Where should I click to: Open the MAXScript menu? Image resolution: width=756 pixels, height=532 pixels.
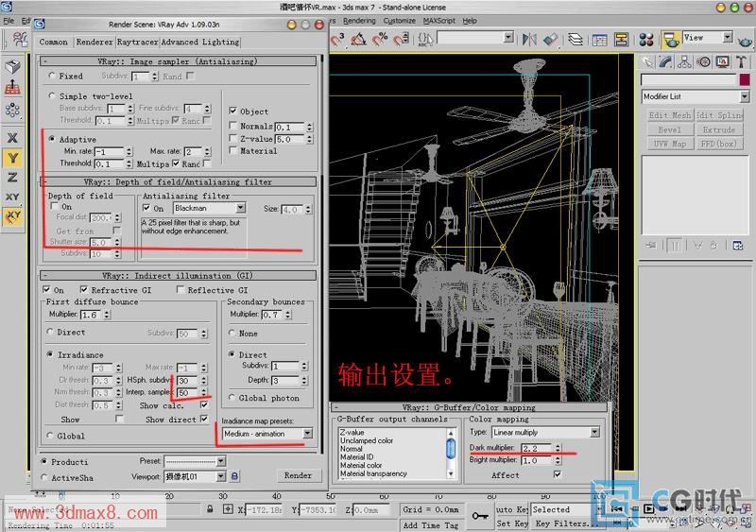pos(438,21)
